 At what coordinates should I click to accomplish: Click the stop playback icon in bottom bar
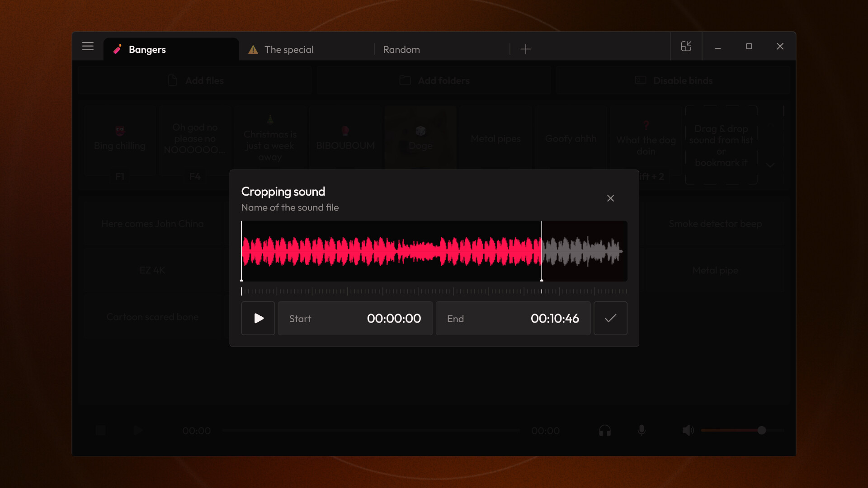pyautogui.click(x=100, y=431)
